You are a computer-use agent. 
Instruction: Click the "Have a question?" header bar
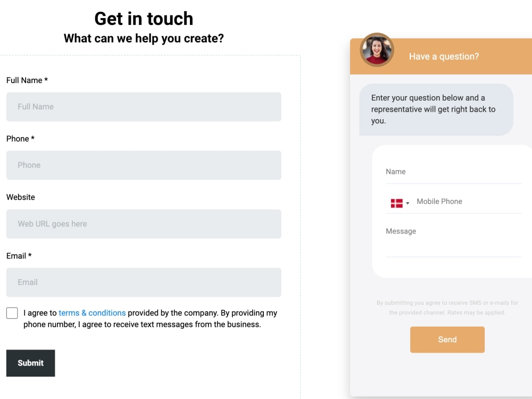[444, 56]
